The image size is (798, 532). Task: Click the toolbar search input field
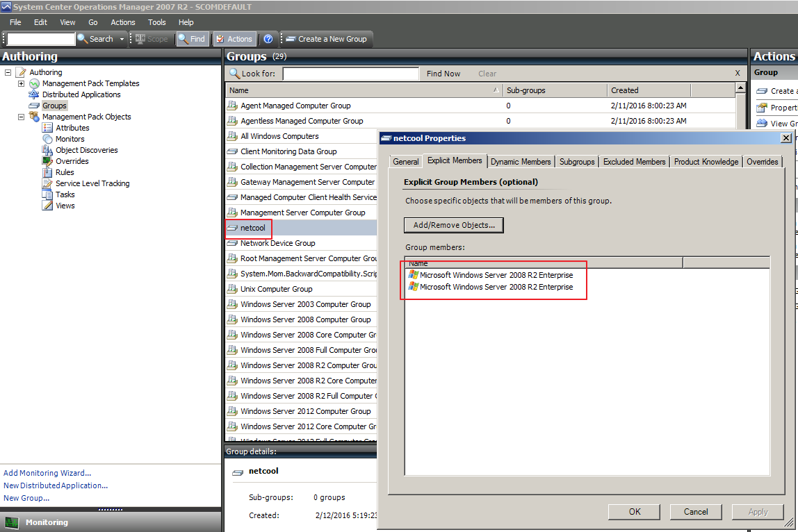[41, 39]
